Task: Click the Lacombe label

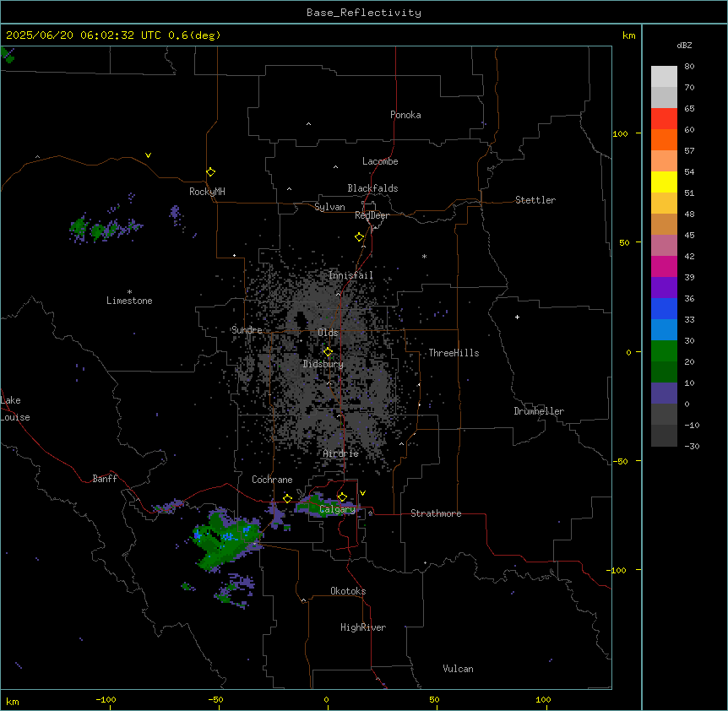Action: pos(380,161)
